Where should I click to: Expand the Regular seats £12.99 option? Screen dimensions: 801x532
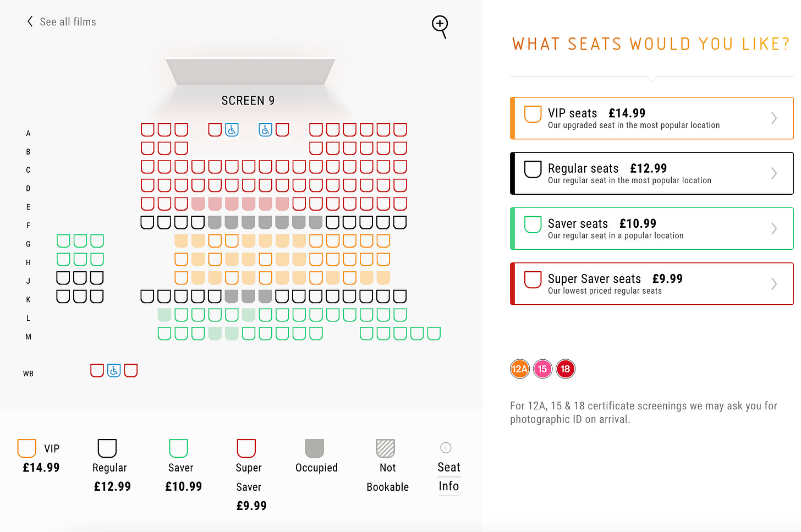coord(652,173)
